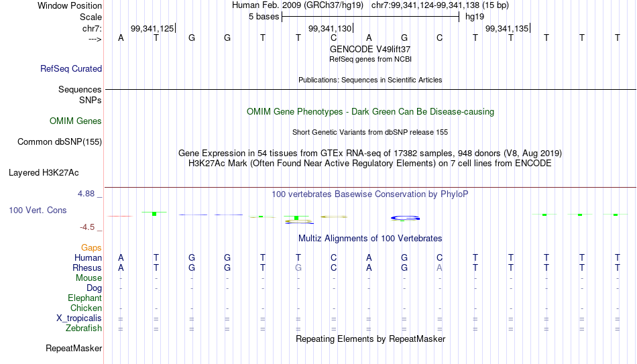This screenshot has height=364, width=637.
Task: Click the H3K27Ac Mark on 7 cell lines title
Action: pos(370,164)
